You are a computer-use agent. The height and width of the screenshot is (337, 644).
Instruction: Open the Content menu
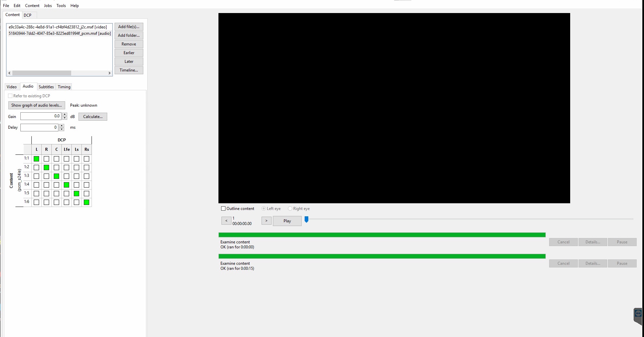point(32,6)
